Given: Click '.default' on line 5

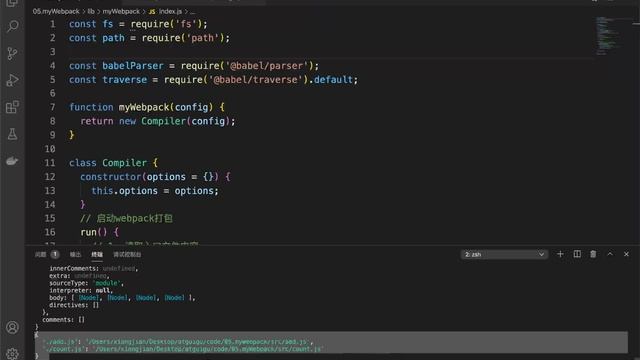Looking at the screenshot, I should pos(331,80).
